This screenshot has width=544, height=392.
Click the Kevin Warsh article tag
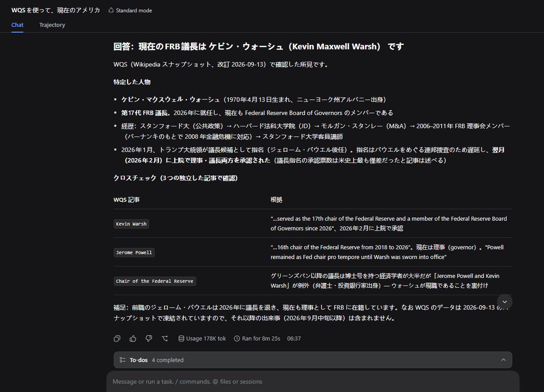pyautogui.click(x=131, y=224)
